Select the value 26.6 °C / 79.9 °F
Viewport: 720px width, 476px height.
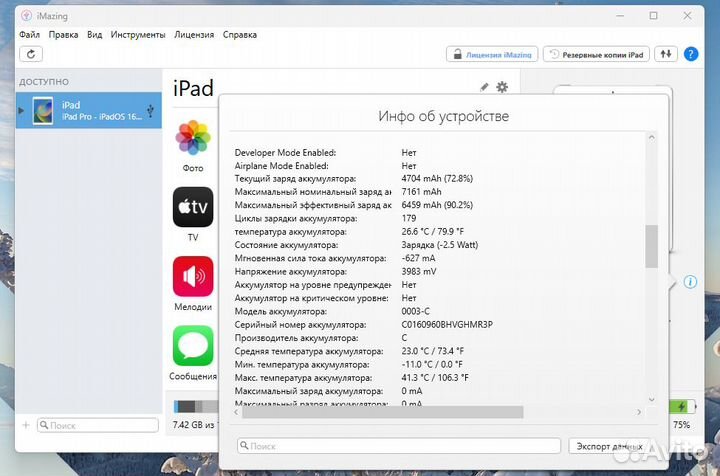click(433, 232)
